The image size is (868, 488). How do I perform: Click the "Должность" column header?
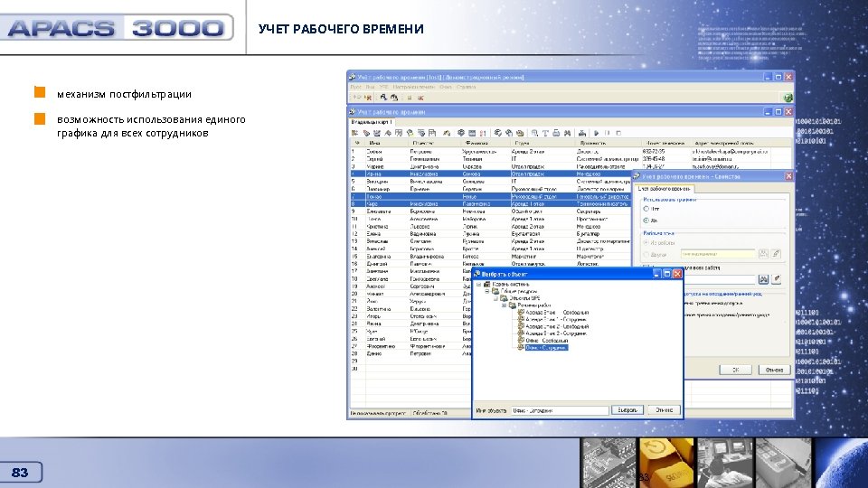(608, 143)
